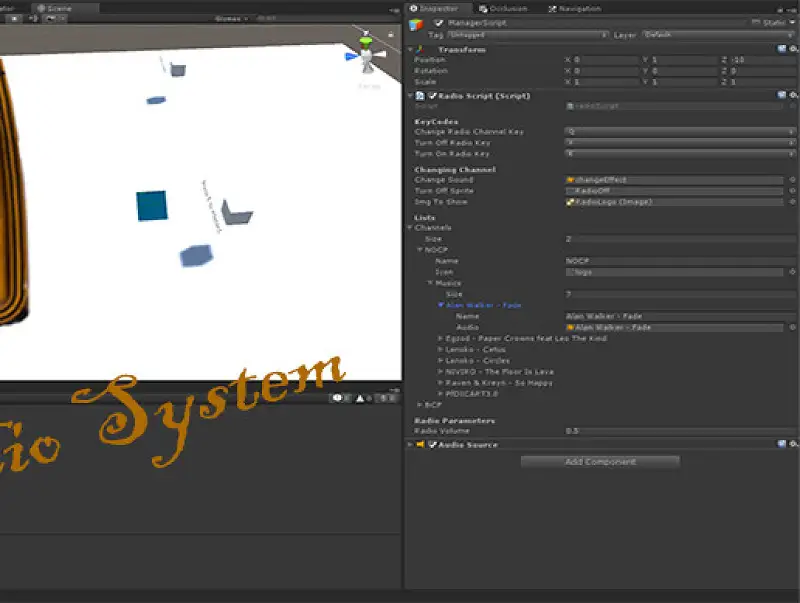Viewport: 800px width, 603px height.
Task: Click the GameObject cube icon in Inspector
Action: tap(416, 24)
